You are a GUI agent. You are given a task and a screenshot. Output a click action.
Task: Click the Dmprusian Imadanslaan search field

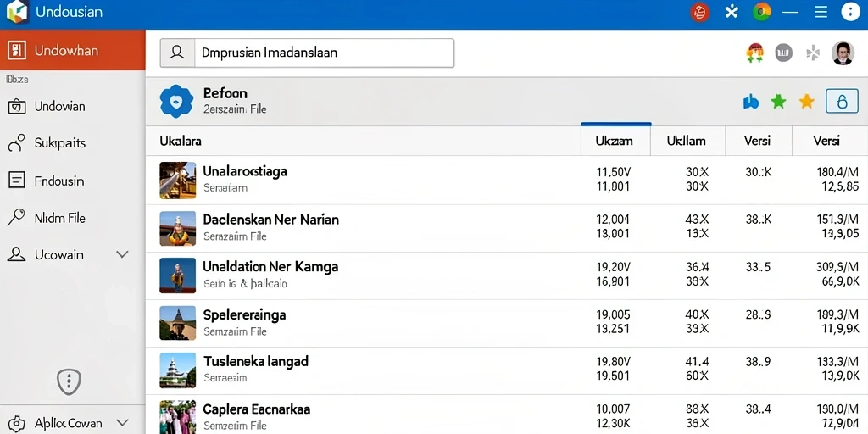coord(307,53)
